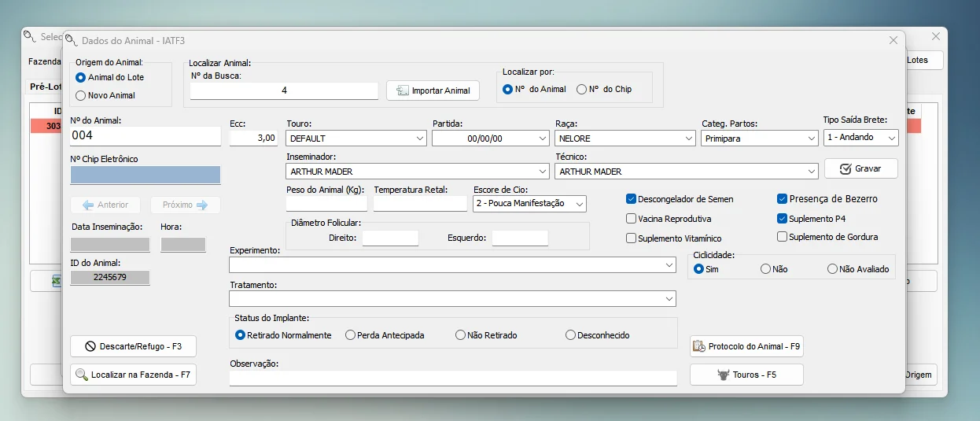Click the Esquerdo follicle diameter field
The width and height of the screenshot is (980, 421).
coord(520,238)
